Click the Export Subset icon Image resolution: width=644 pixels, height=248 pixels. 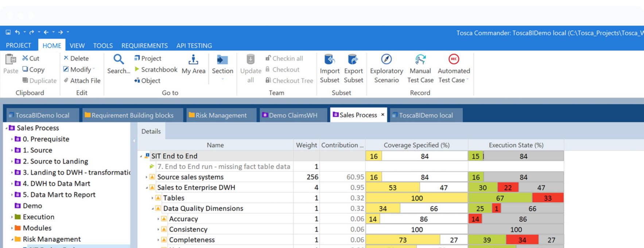353,59
